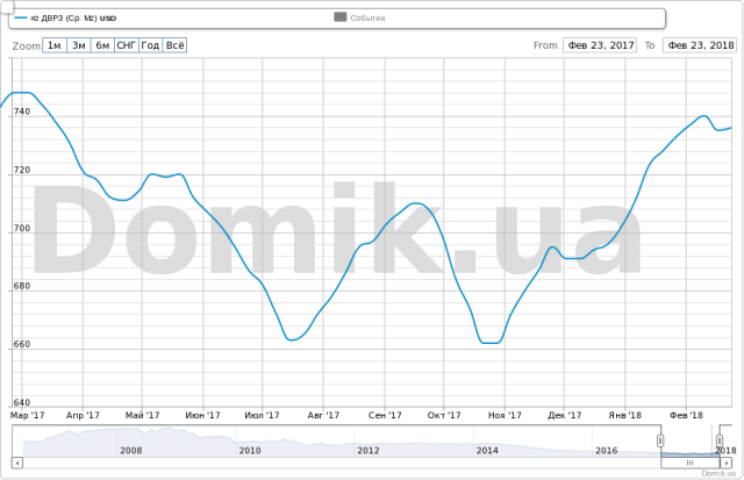This screenshot has width=744, height=480.
Task: Click the Zoom label
Action: (26, 46)
